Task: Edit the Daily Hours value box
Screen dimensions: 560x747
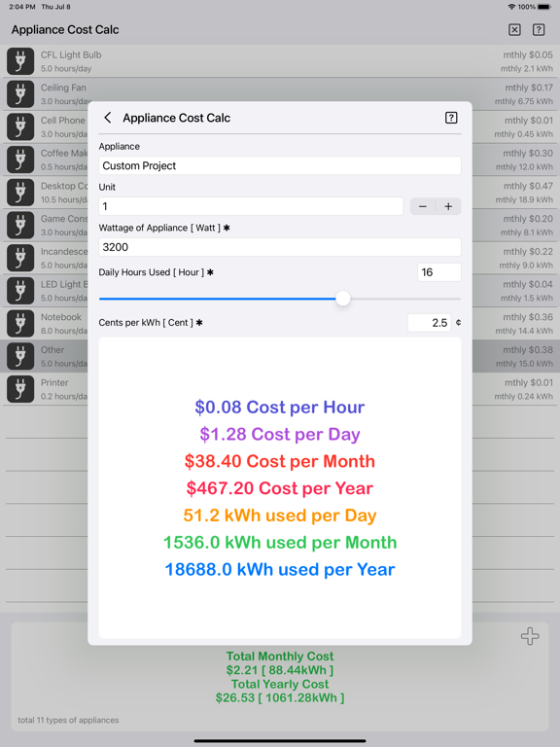Action: pyautogui.click(x=439, y=272)
